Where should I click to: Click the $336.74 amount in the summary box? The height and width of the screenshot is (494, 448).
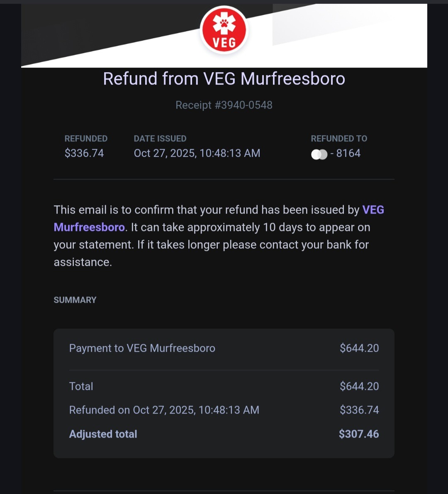pyautogui.click(x=359, y=410)
